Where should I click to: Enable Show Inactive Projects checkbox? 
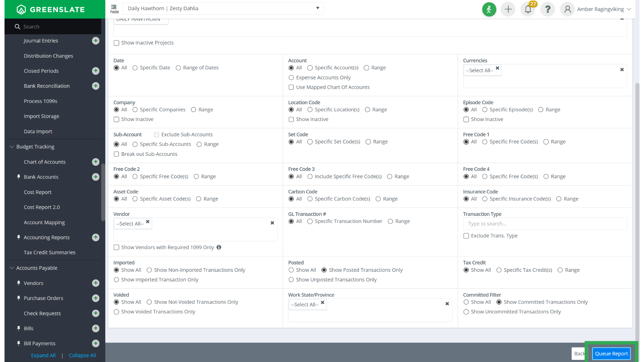[116, 43]
